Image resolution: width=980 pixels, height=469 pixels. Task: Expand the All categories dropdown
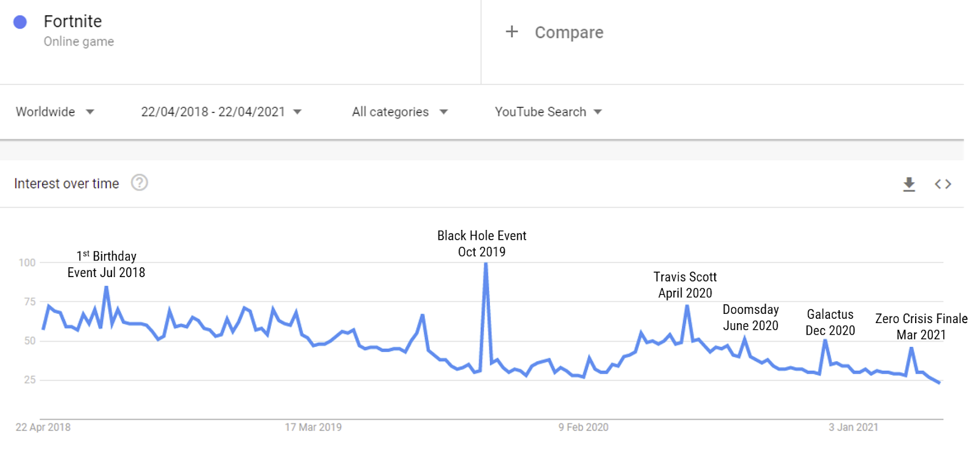click(400, 112)
